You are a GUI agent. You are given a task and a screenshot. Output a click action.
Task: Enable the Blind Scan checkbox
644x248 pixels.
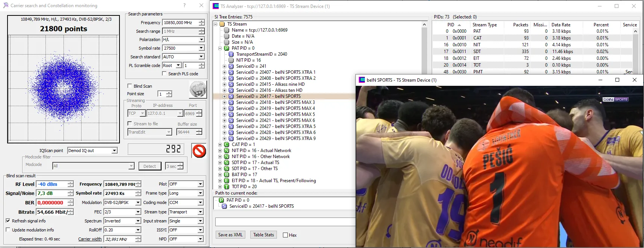point(130,86)
